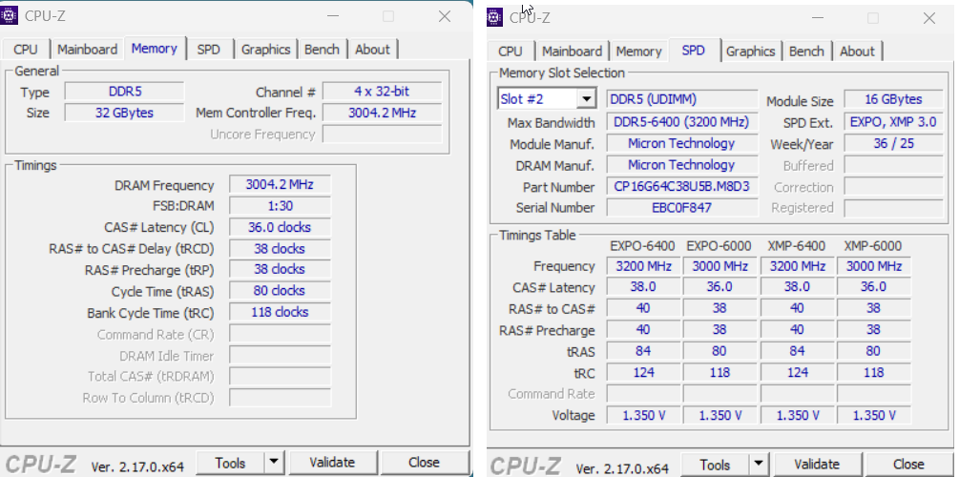
Task: Select SPD tab in right CPU-Z window
Action: 693,50
